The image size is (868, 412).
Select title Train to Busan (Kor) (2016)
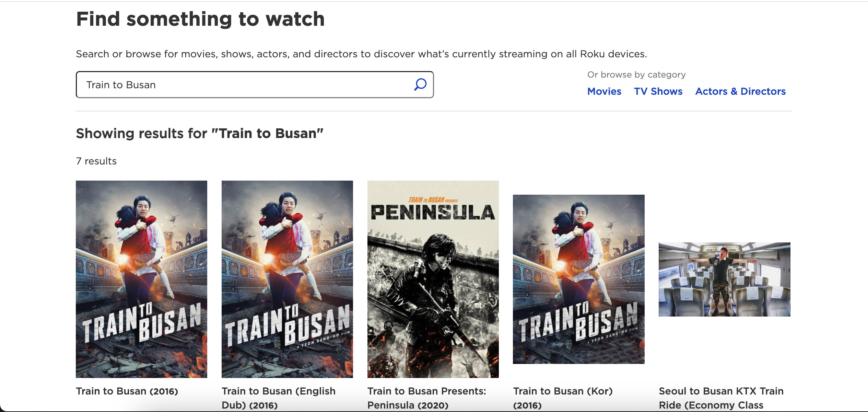coord(563,398)
